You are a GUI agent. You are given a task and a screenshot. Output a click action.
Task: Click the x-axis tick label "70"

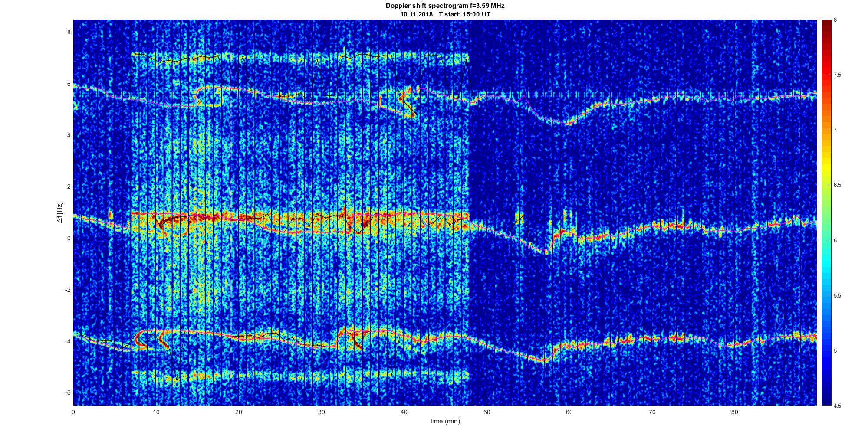pyautogui.click(x=652, y=412)
